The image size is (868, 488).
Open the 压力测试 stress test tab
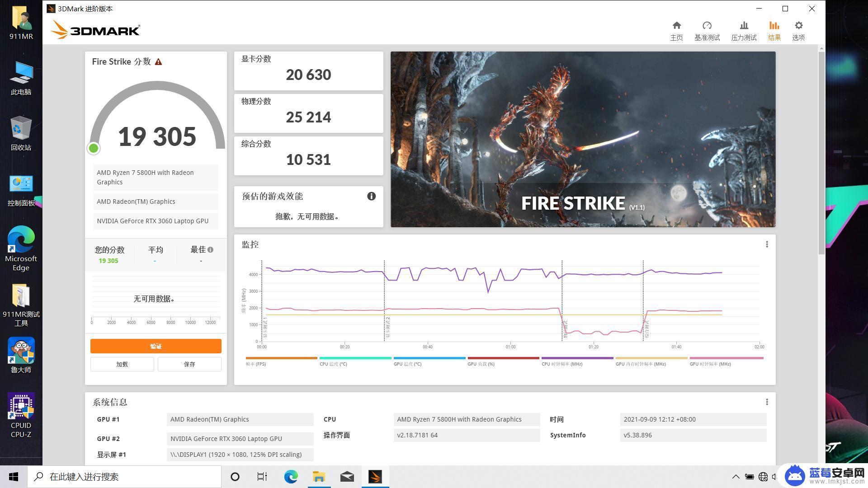click(744, 31)
